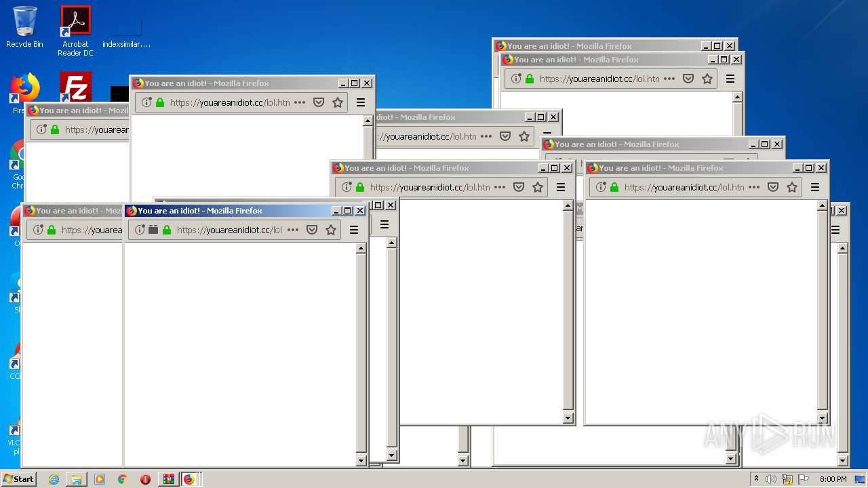The image size is (868, 488).
Task: Open Windows Explorer from the taskbar
Action: (77, 479)
